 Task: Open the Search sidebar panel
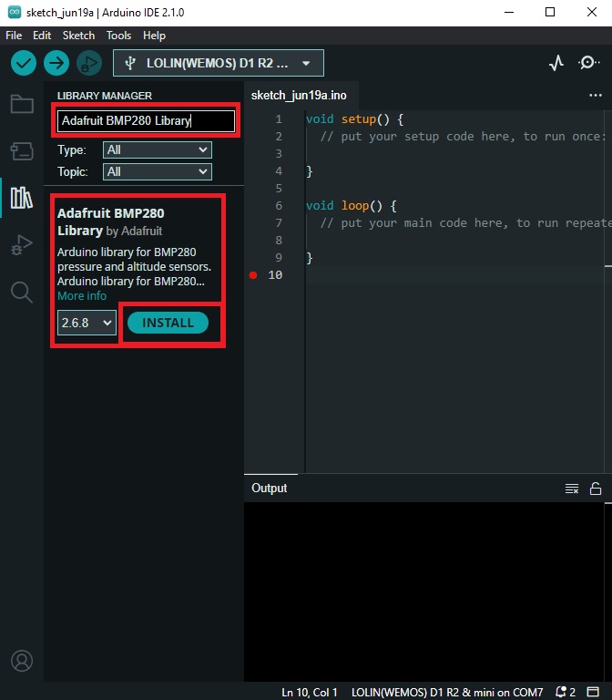22,292
